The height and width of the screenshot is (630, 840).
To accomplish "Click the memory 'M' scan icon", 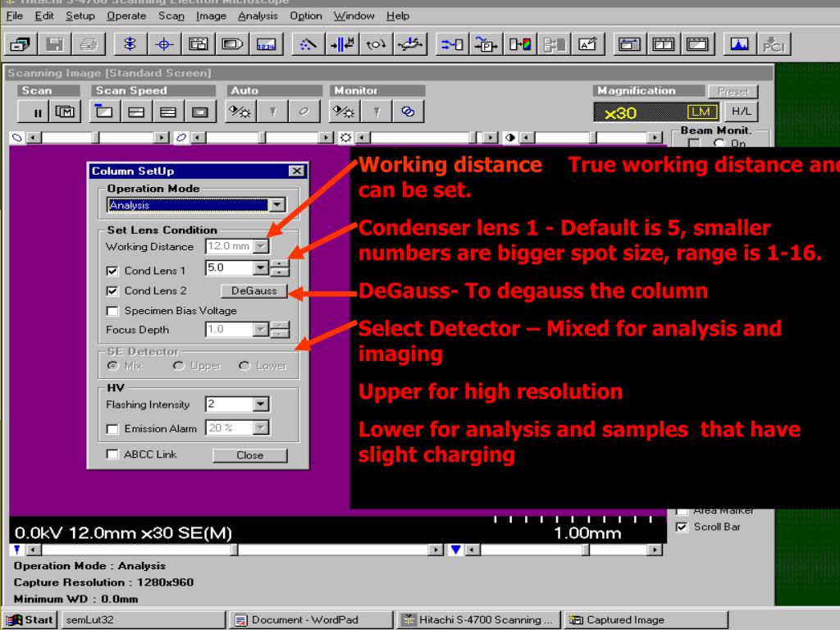I will pyautogui.click(x=66, y=112).
